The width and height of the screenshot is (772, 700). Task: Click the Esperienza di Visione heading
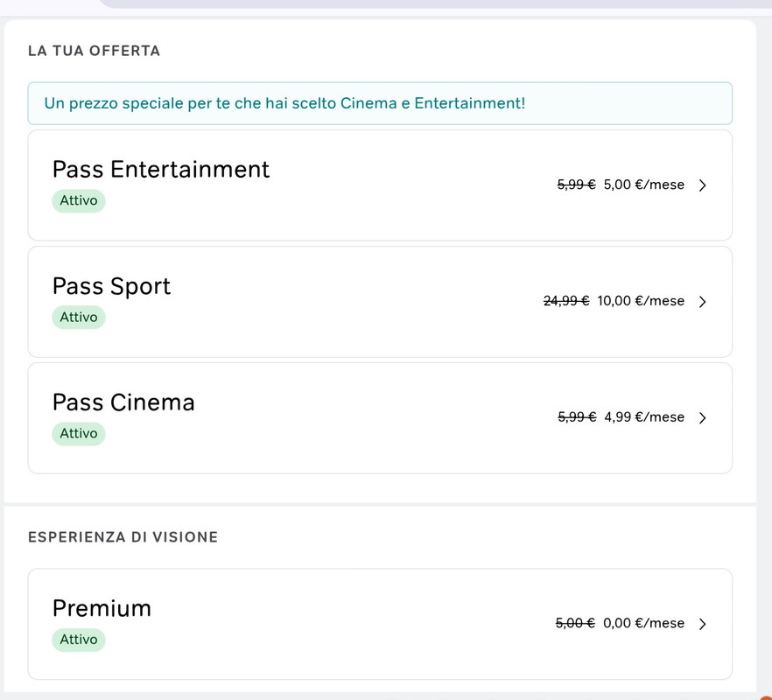coord(123,537)
